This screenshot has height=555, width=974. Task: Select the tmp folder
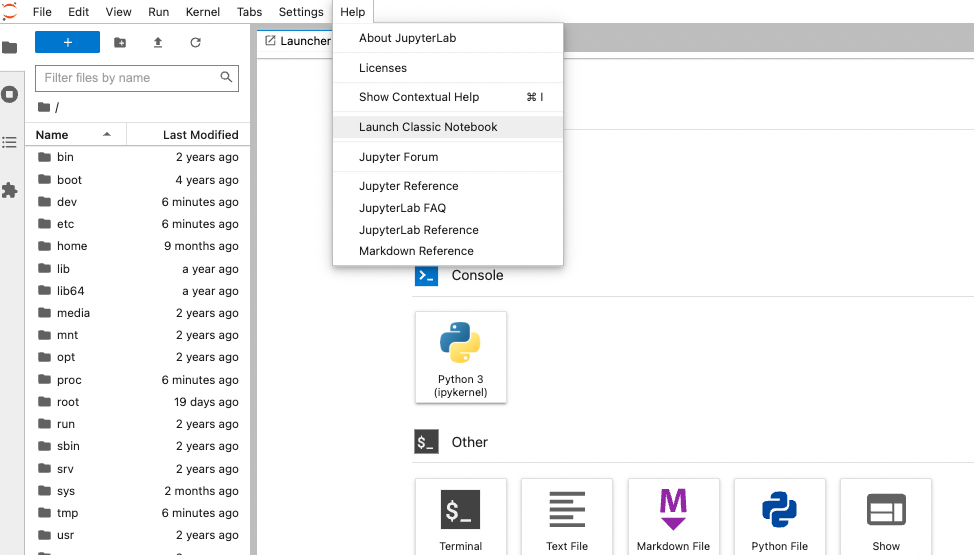click(x=137, y=513)
